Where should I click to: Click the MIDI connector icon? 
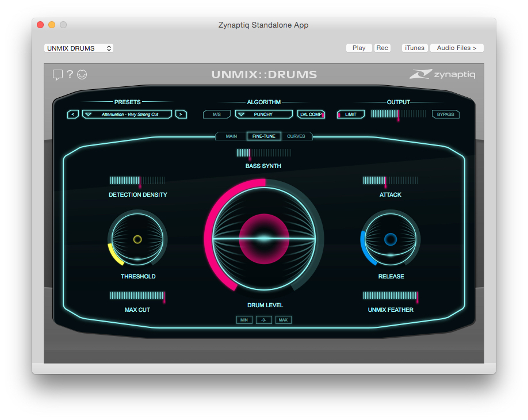[x=82, y=74]
